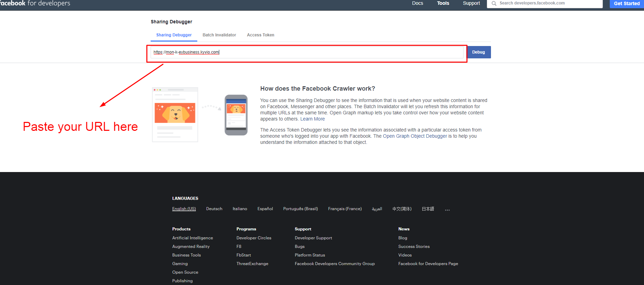Open Developer Support link
The width and height of the screenshot is (644, 285).
[x=313, y=238]
